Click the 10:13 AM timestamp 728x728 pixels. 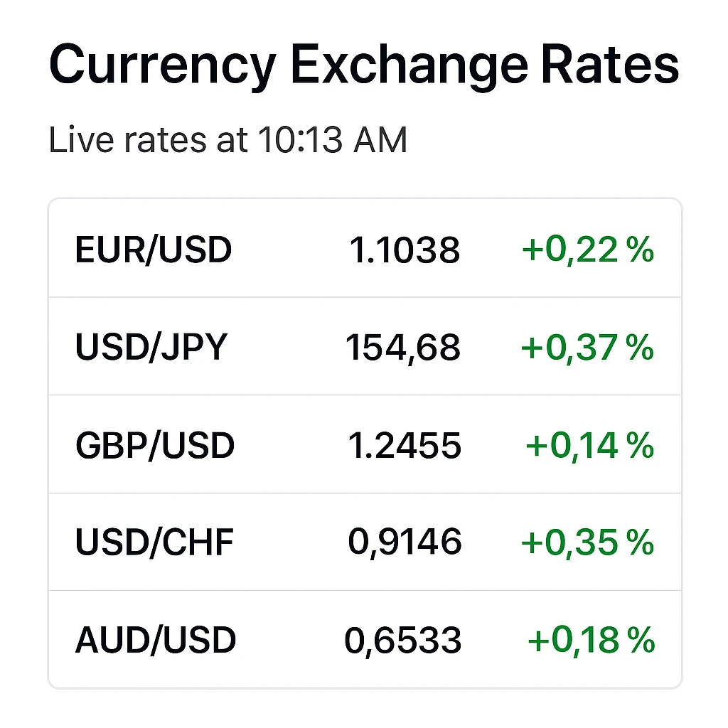[332, 141]
